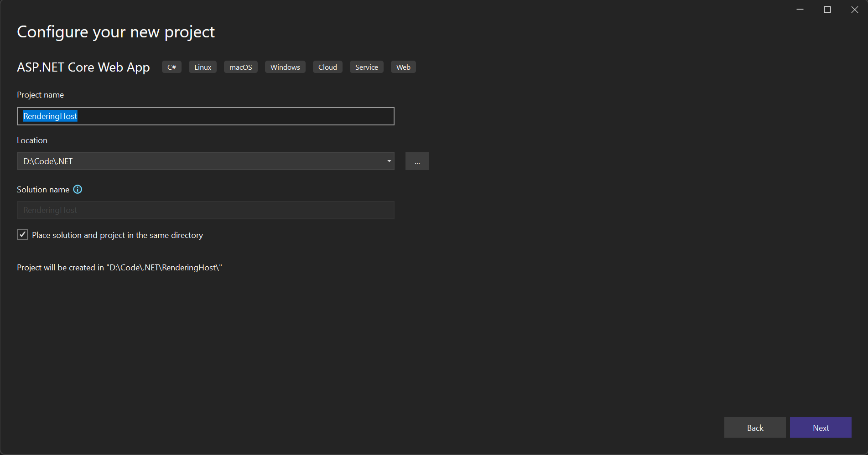Click the Solution name info icon
Viewport: 868px width, 455px height.
[x=78, y=189]
